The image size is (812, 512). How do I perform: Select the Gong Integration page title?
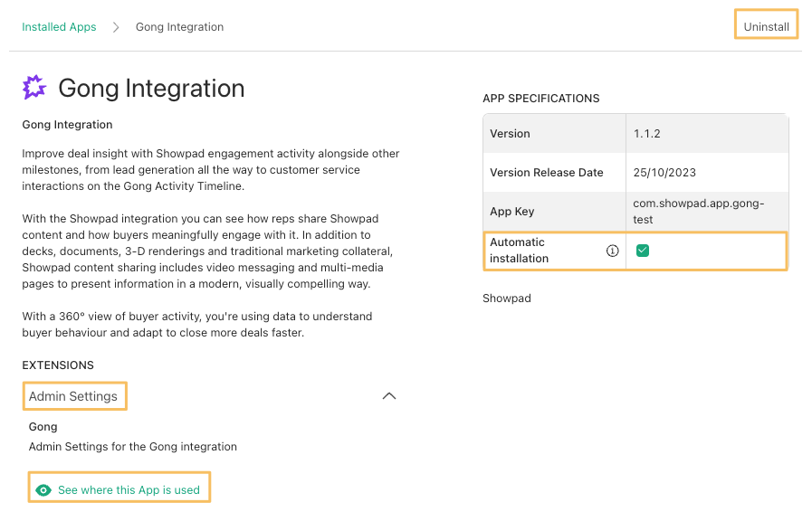(x=151, y=88)
